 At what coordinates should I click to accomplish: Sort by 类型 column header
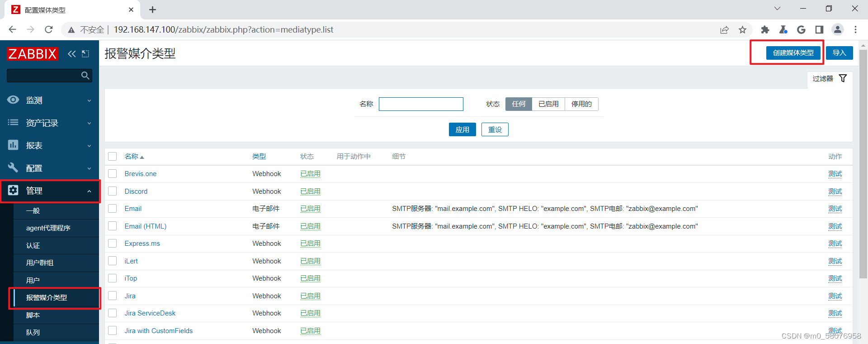(259, 156)
